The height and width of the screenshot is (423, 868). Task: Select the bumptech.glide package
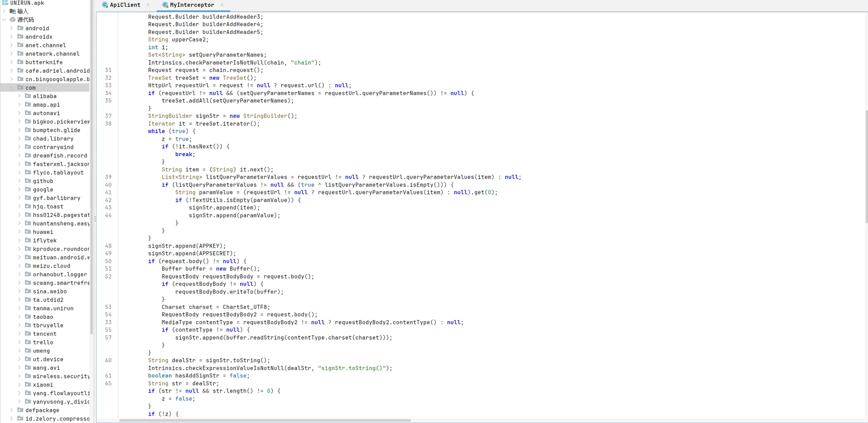(56, 130)
